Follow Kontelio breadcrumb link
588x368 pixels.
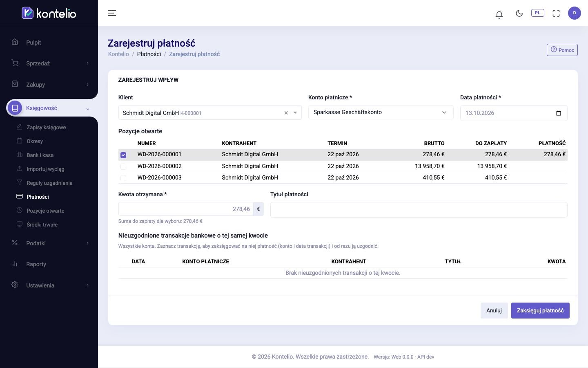point(118,54)
